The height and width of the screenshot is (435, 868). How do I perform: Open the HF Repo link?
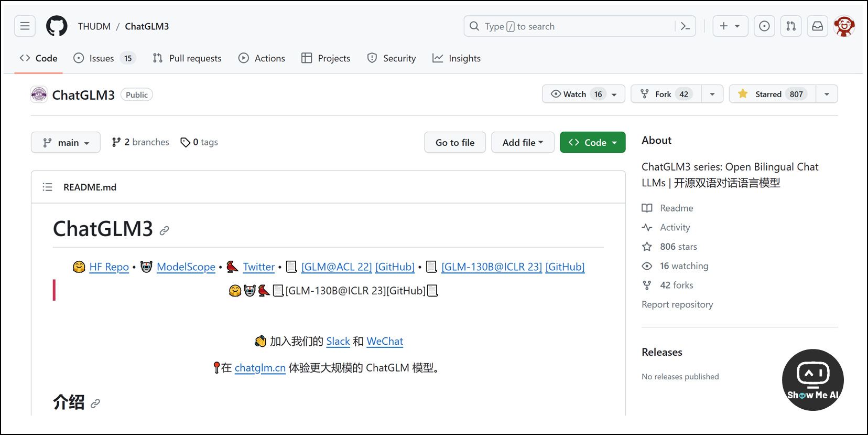(x=109, y=267)
